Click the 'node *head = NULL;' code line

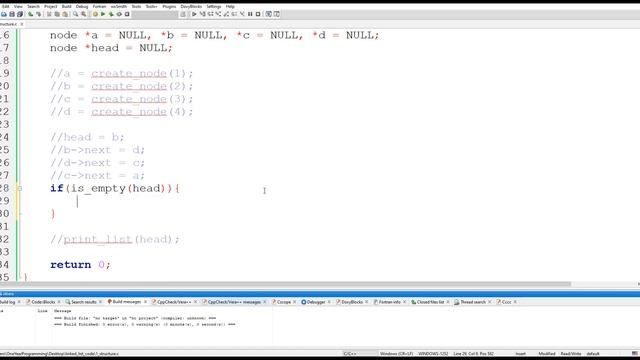tap(111, 48)
